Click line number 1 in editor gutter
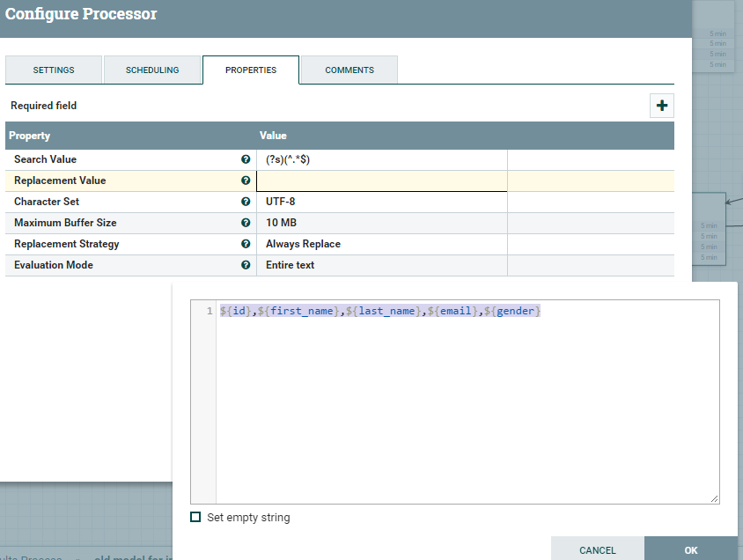The width and height of the screenshot is (743, 560). point(210,311)
